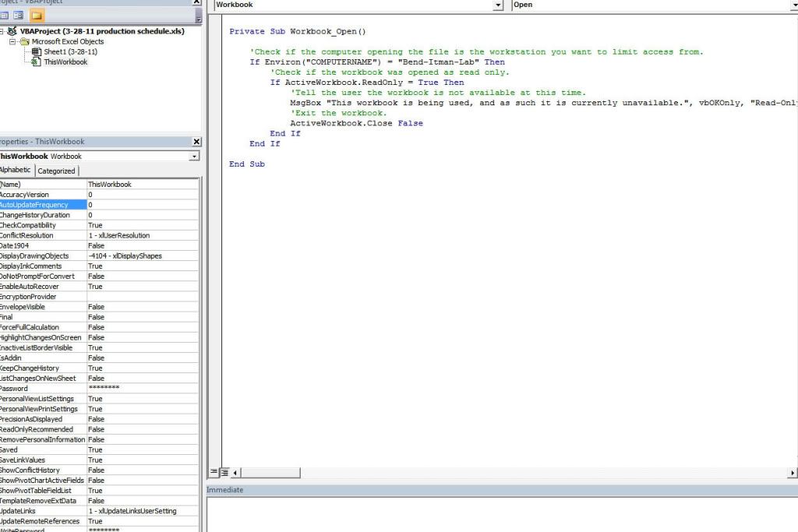
Task: Click the IsAddin property name
Action: pyautogui.click(x=11, y=358)
